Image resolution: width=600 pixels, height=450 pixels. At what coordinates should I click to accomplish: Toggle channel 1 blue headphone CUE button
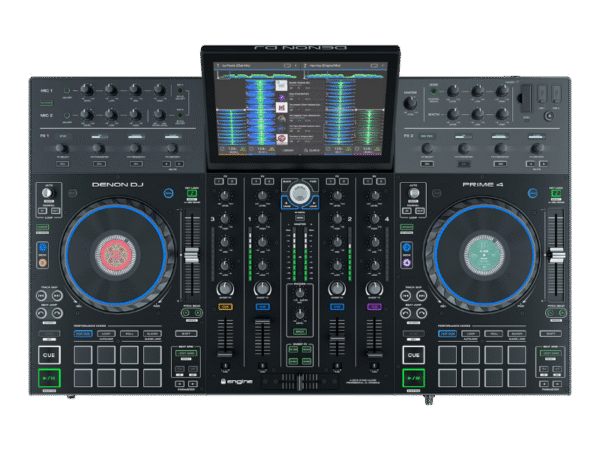tap(261, 305)
